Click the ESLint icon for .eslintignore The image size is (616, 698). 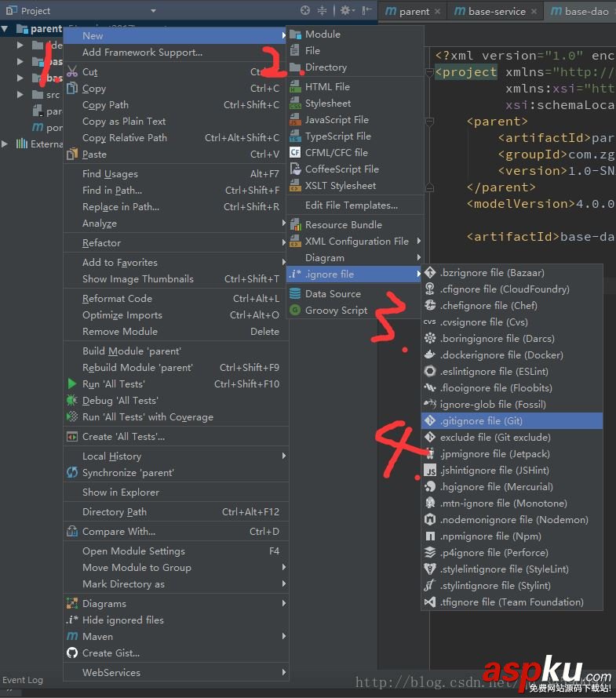[x=430, y=371]
